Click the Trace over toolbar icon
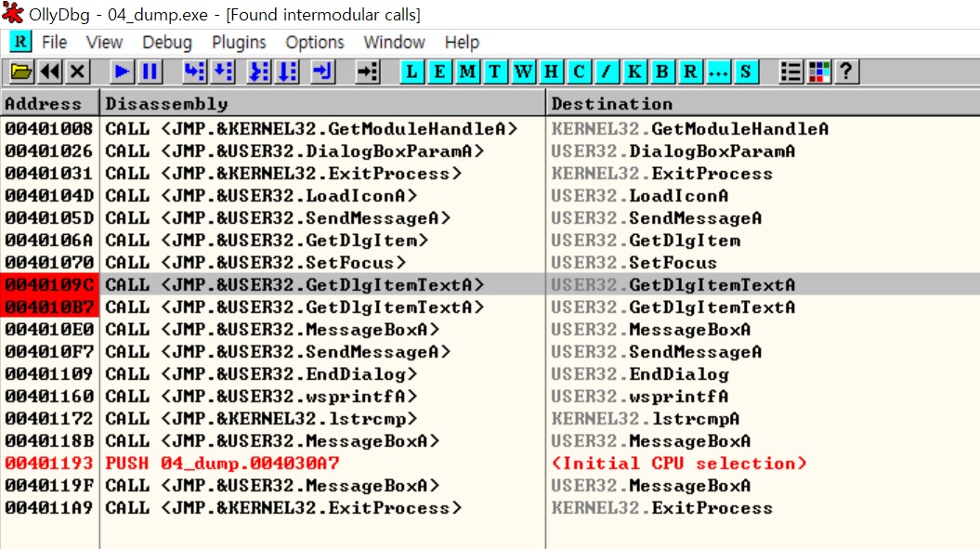Viewport: 980px width, 549px height. click(x=288, y=72)
